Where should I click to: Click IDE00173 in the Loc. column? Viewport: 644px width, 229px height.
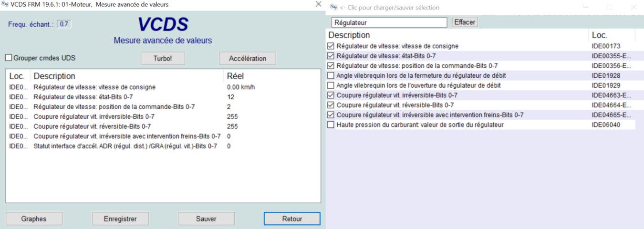tap(606, 46)
